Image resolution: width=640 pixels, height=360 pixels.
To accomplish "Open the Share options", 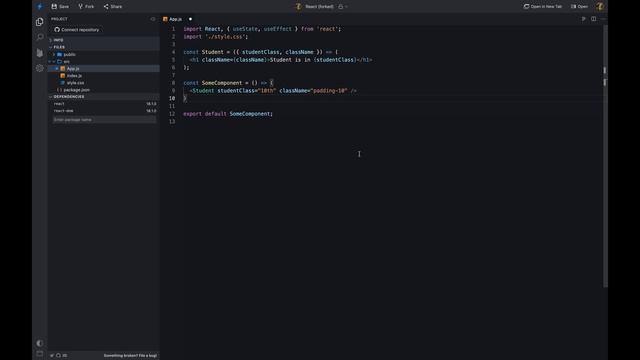I will [113, 7].
